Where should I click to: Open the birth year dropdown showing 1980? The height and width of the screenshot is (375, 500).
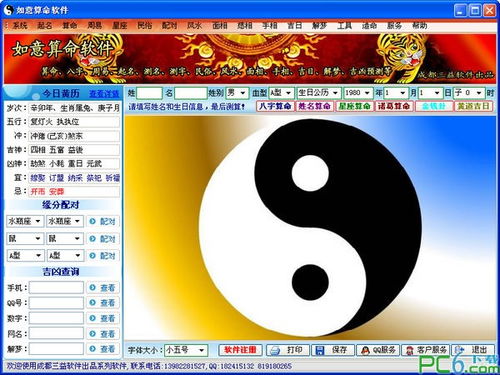[x=358, y=93]
